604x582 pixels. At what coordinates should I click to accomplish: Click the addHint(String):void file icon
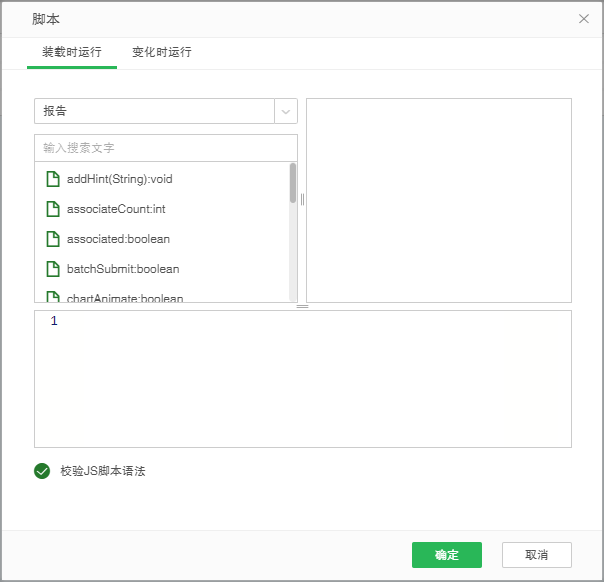pyautogui.click(x=53, y=179)
